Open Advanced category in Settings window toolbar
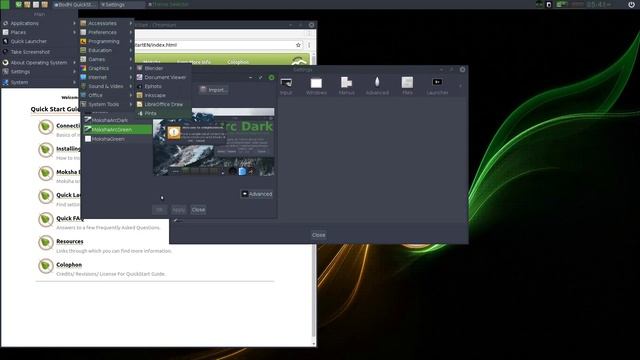The image size is (640, 360). [x=377, y=86]
